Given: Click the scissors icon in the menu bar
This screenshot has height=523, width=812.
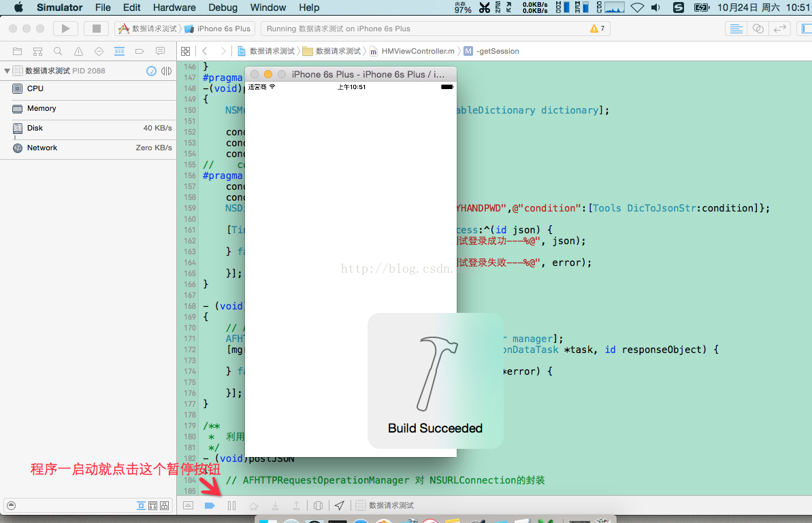Looking at the screenshot, I should click(x=484, y=7).
